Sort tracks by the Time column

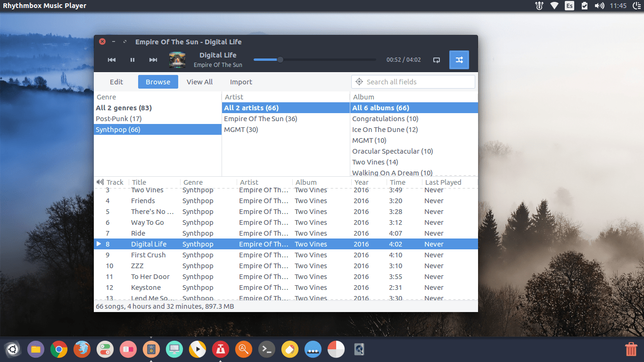397,182
